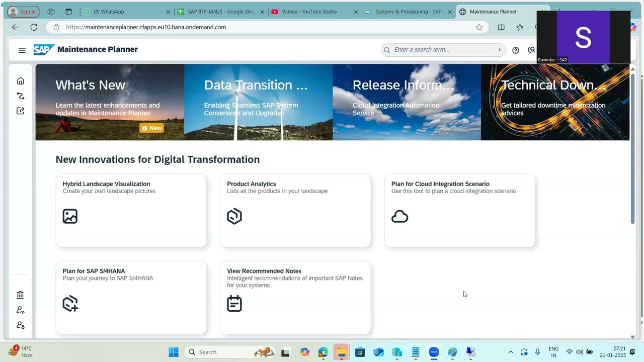
Task: Open Zoom from the taskbar
Action: (434, 352)
